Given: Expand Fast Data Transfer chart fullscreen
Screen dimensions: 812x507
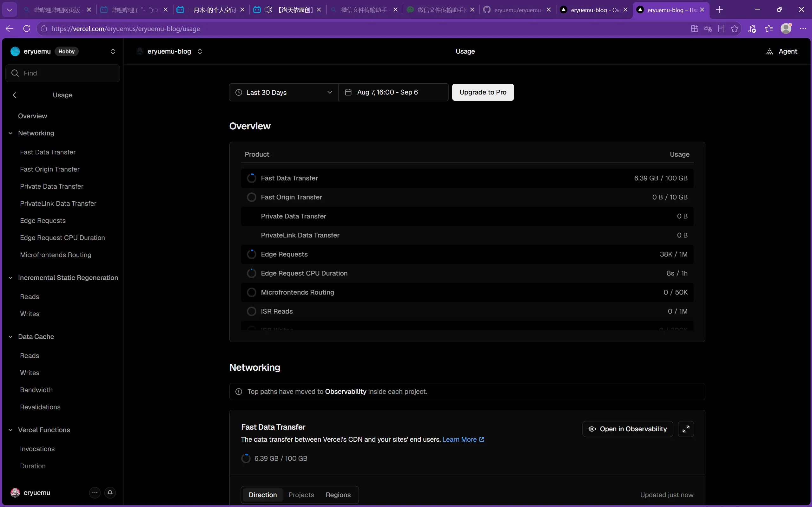Looking at the screenshot, I should click(686, 429).
